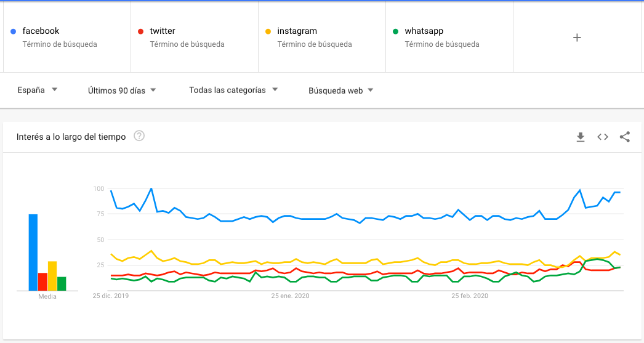
Task: Click the yellow instagram average bar
Action: [x=52, y=275]
